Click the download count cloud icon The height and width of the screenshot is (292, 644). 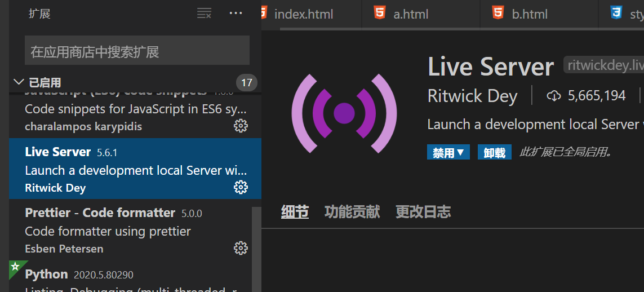[x=554, y=96]
